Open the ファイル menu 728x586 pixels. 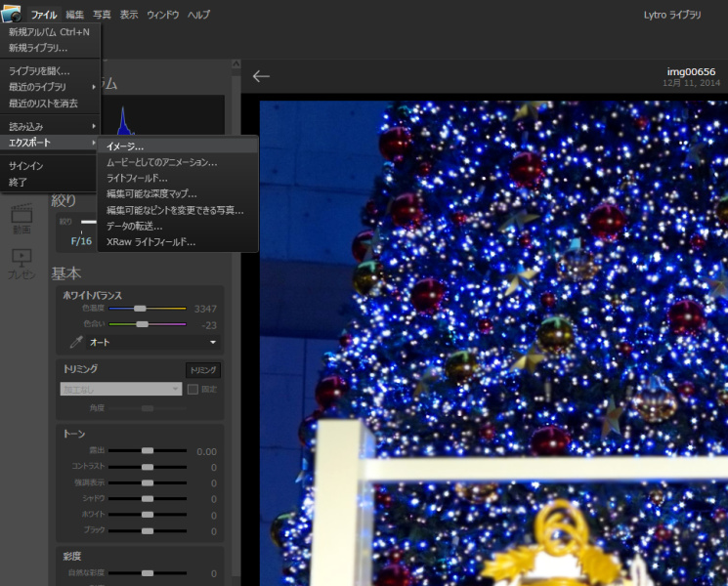point(44,15)
